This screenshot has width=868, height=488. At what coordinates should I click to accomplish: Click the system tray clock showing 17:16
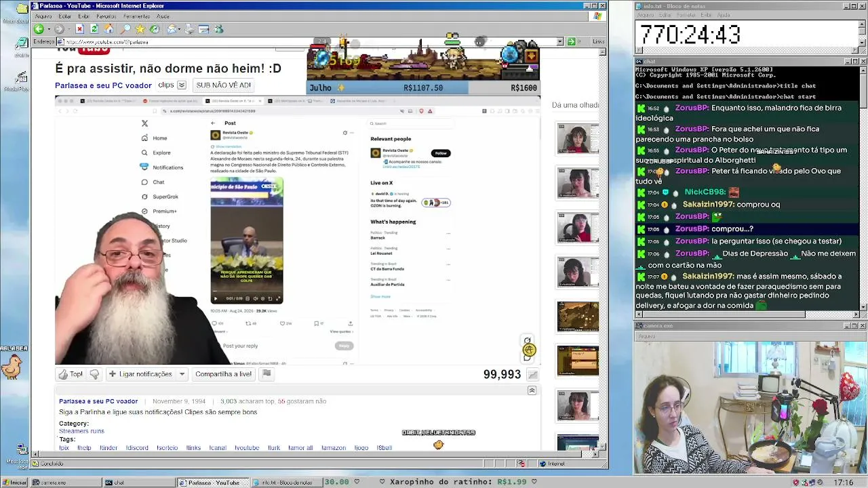click(x=844, y=483)
